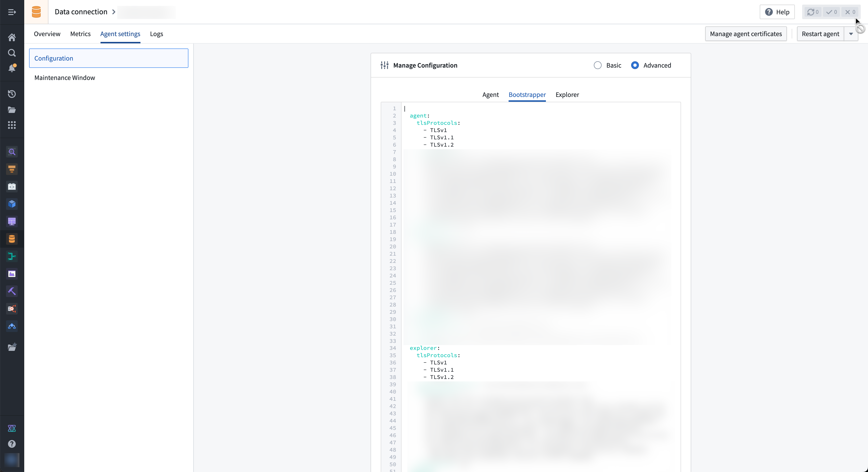Click the failed jobs X counter
868x472 pixels.
pos(850,12)
